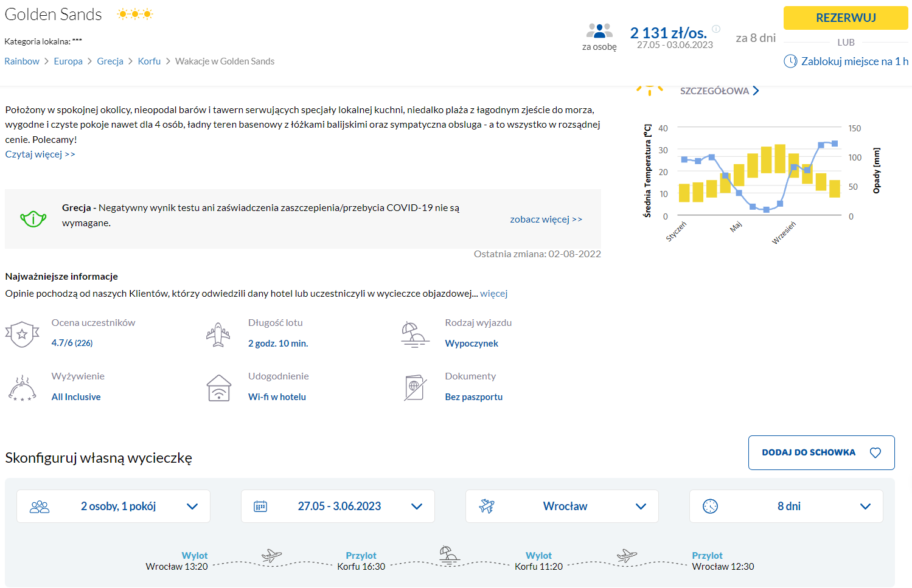Click the clock icon beside Zablokuj miejsce
Viewport: 912px width, 588px height.
(x=790, y=61)
